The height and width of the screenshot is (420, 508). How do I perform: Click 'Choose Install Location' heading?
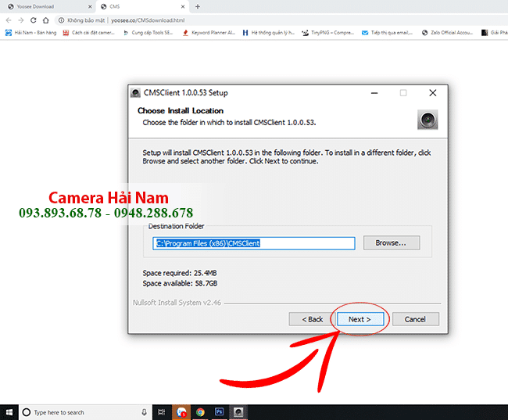(x=181, y=110)
